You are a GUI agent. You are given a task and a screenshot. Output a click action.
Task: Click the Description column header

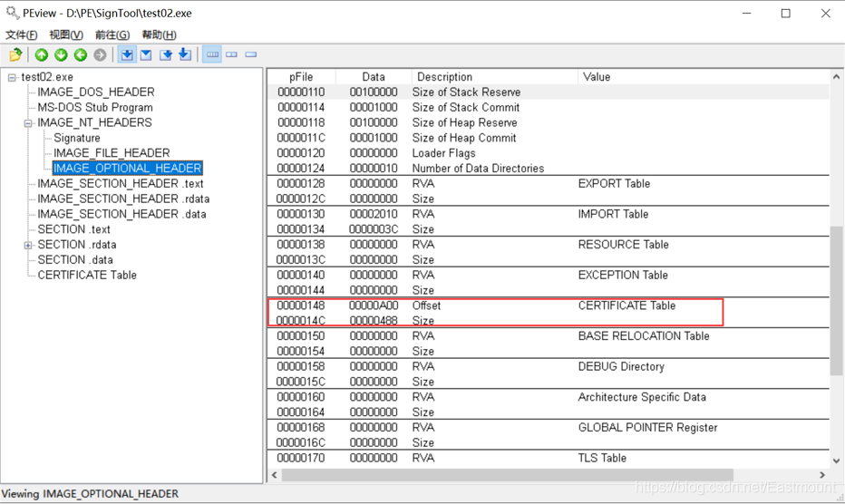pos(495,77)
